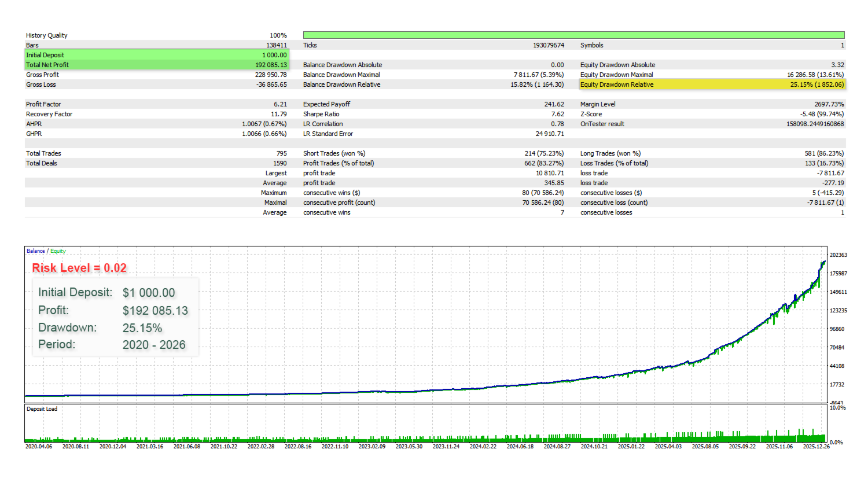Click the OnTester result cell
This screenshot has height=486, width=868.
pos(712,123)
